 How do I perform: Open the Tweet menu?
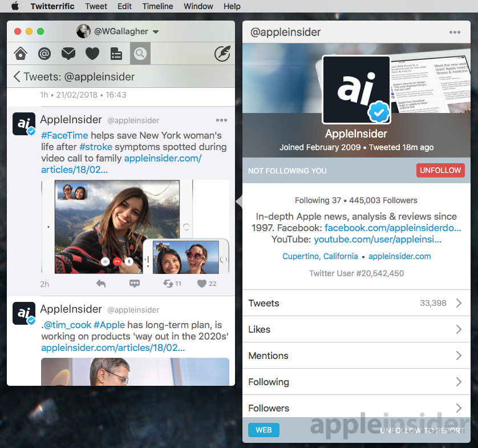(96, 6)
